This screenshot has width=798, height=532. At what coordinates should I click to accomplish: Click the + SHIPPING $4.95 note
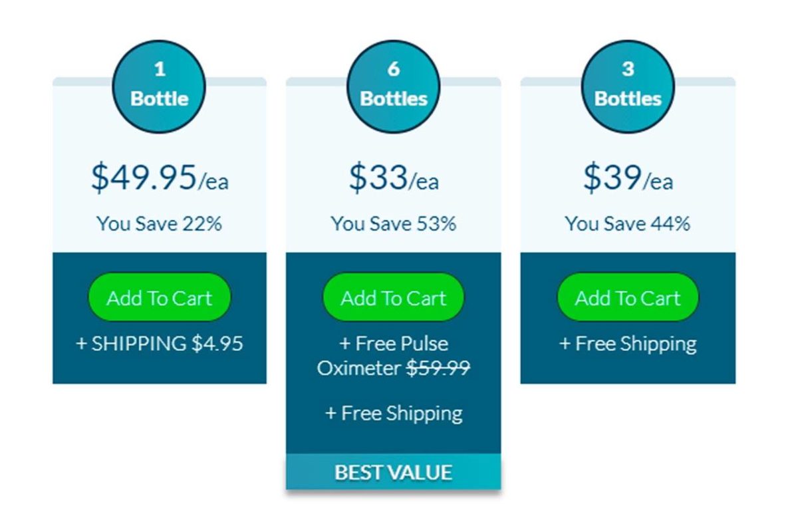[160, 344]
